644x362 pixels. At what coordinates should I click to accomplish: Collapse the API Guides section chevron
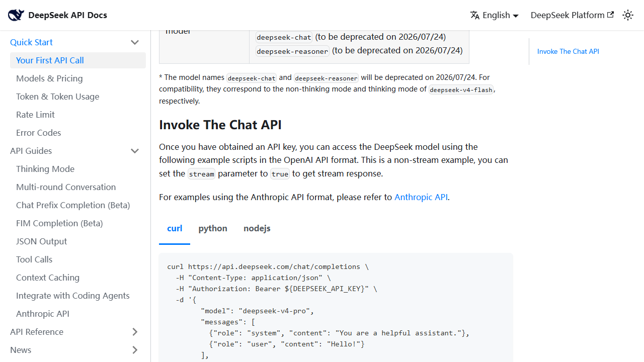(135, 151)
